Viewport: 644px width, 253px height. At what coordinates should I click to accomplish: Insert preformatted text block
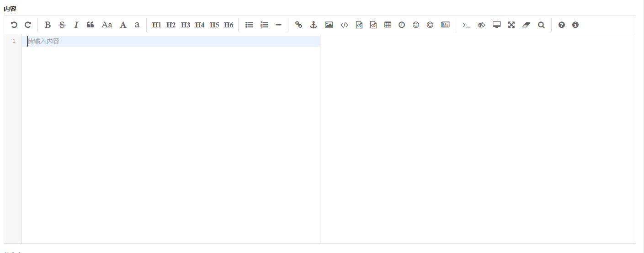(x=359, y=25)
